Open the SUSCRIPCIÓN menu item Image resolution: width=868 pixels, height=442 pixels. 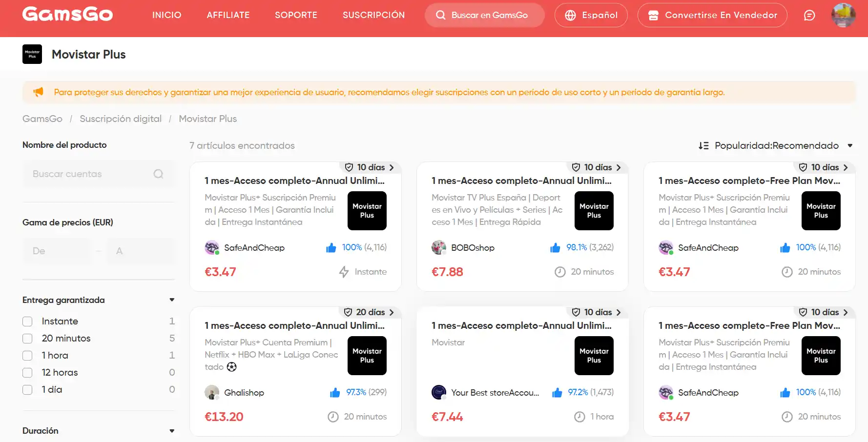(373, 15)
